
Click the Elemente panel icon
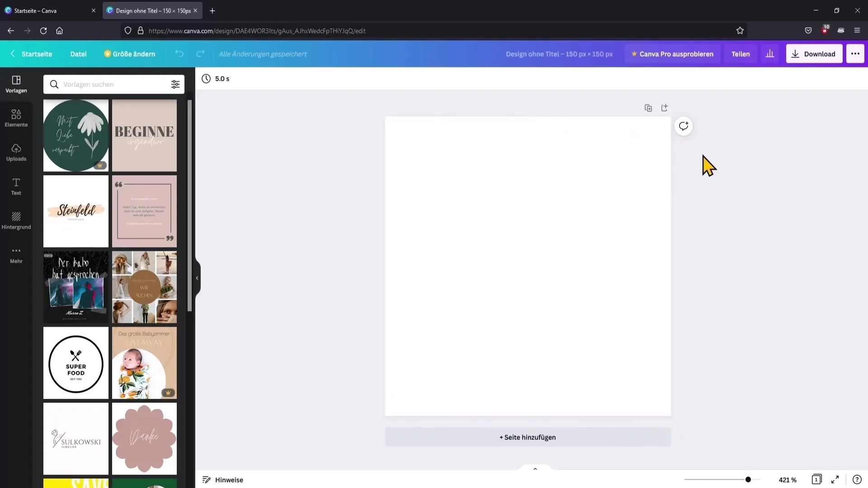pos(16,117)
